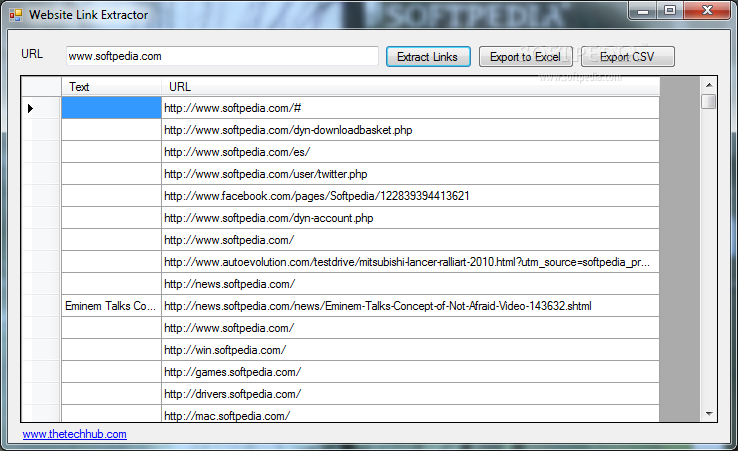
Task: Click the Extract Links button
Action: [428, 56]
